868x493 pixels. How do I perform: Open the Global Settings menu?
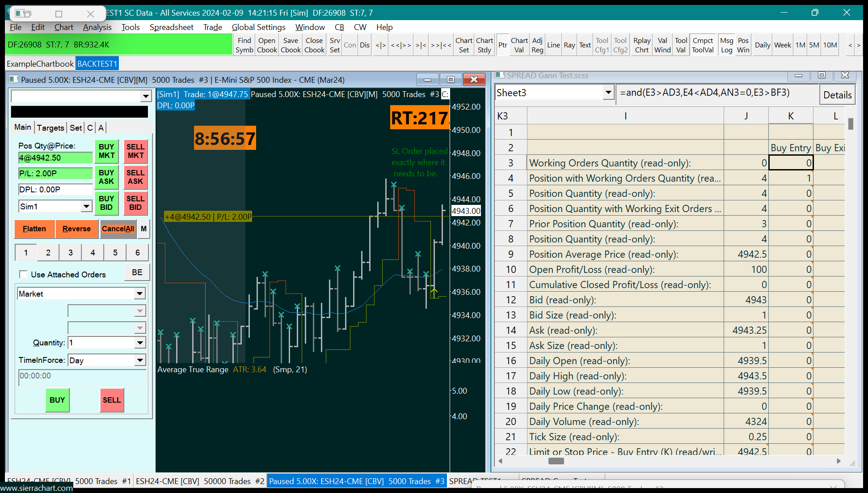pos(258,27)
